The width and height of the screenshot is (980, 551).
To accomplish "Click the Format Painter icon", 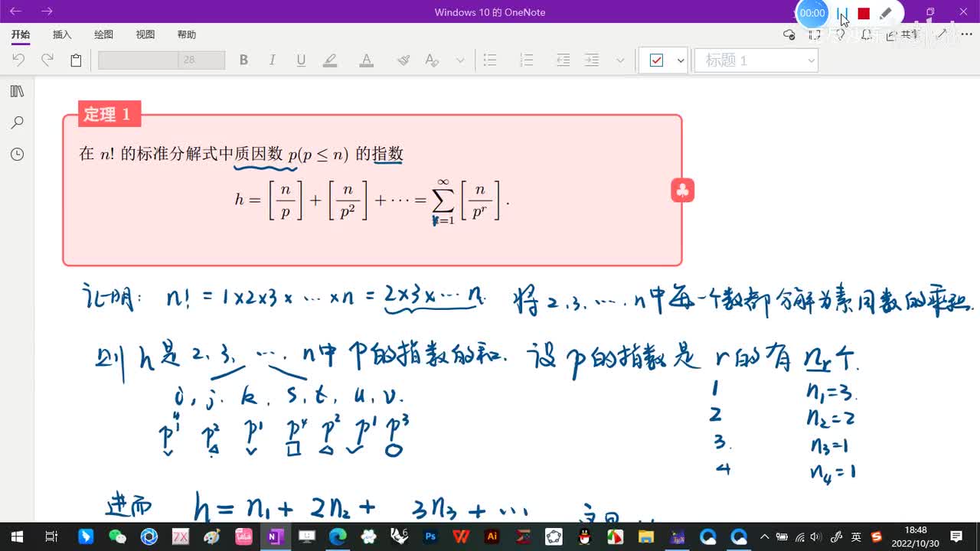I will click(403, 60).
